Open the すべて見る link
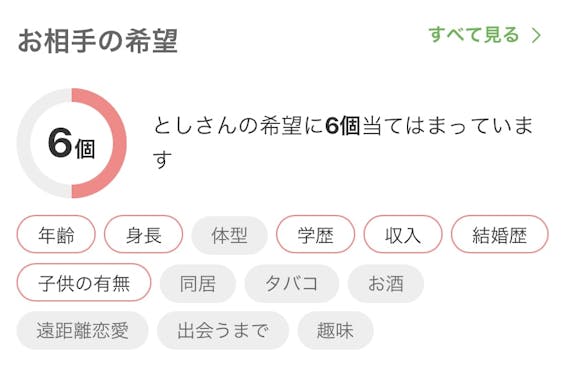The image size is (570, 367). (x=485, y=35)
